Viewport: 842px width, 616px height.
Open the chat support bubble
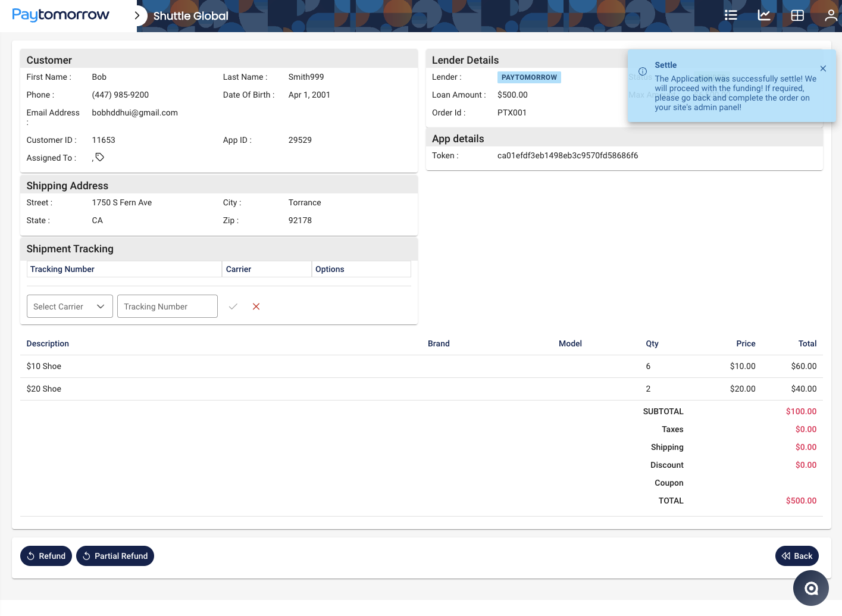tap(811, 588)
